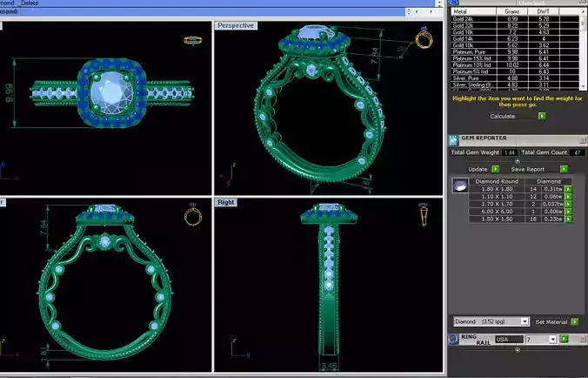Click the metal list scrollbar thumb
The image size is (588, 378).
[583, 23]
